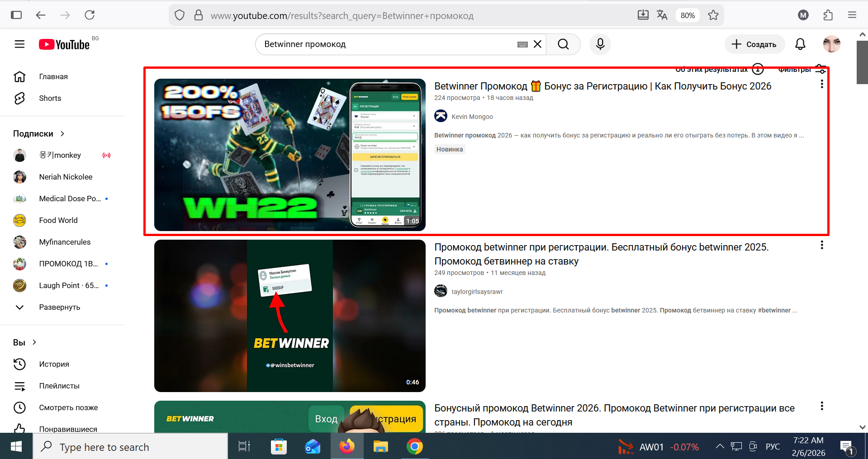The image size is (868, 459).
Task: Open the Подписки section chevron
Action: pyautogui.click(x=62, y=133)
